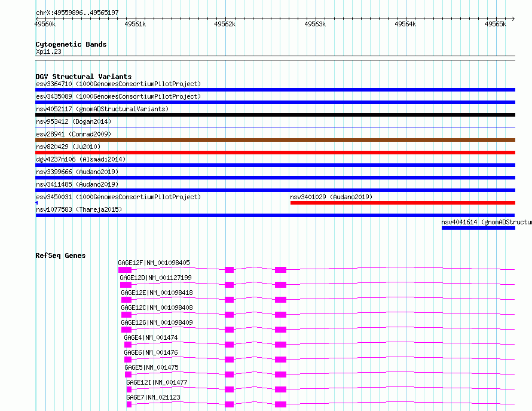This screenshot has width=532, height=411.
Task: Select the Xp11.23 band label
Action: point(48,51)
